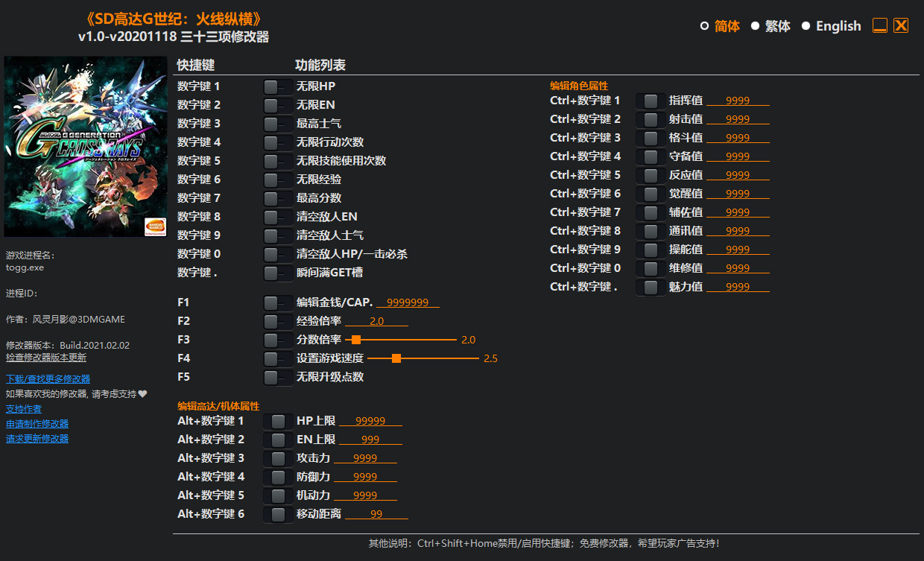
Task: Enable 设置游戏速度 toggle
Action: [278, 358]
